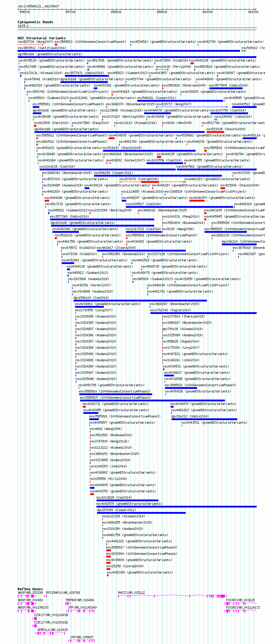Select nsv1014128 (Coe2014) variant
Image resolution: width=265 pixels, height=644 pixels.
[x=57, y=167]
